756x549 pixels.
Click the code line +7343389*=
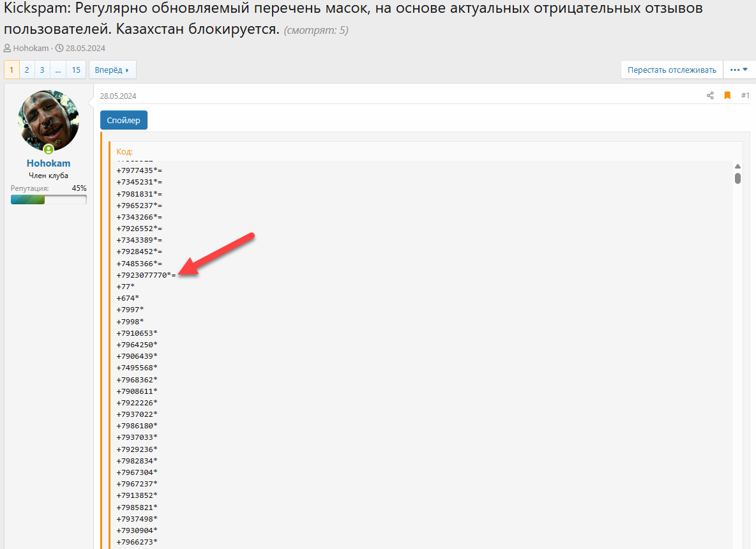pyautogui.click(x=139, y=240)
